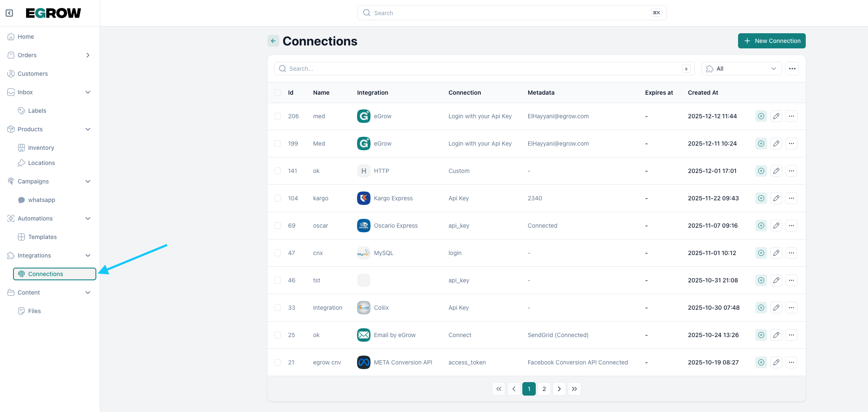Select Connections in the sidebar
This screenshot has width=868, height=412.
coord(55,274)
